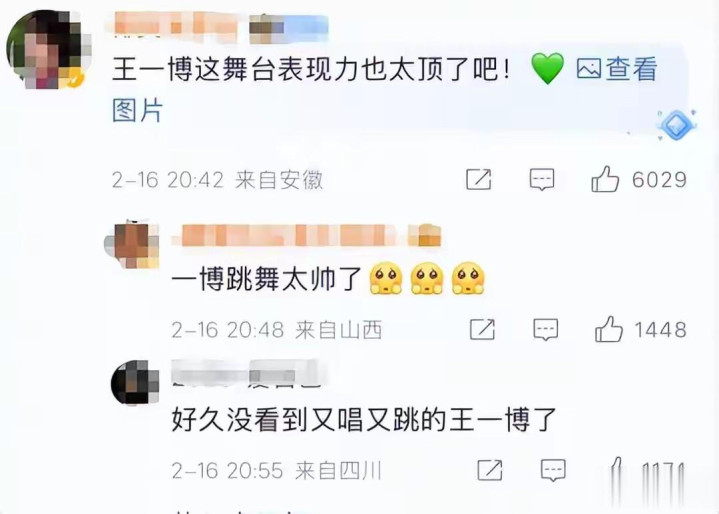Click the picture icon beside 查看
The image size is (719, 514).
click(588, 69)
